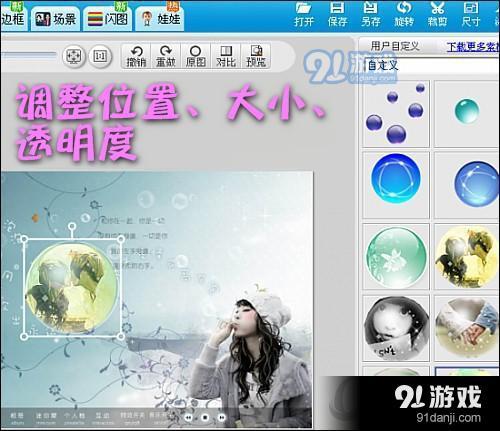Click the 保存 save icon
This screenshot has width=500, height=431.
[337, 14]
